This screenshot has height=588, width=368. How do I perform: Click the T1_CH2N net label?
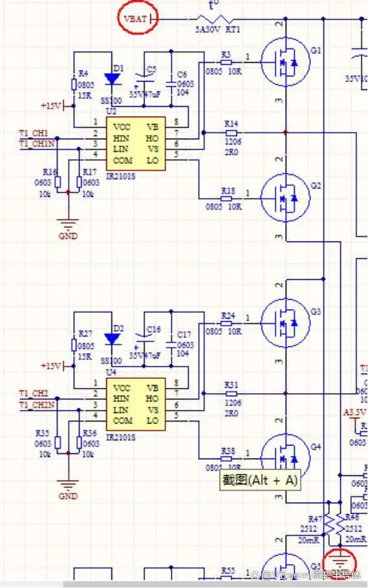point(37,405)
